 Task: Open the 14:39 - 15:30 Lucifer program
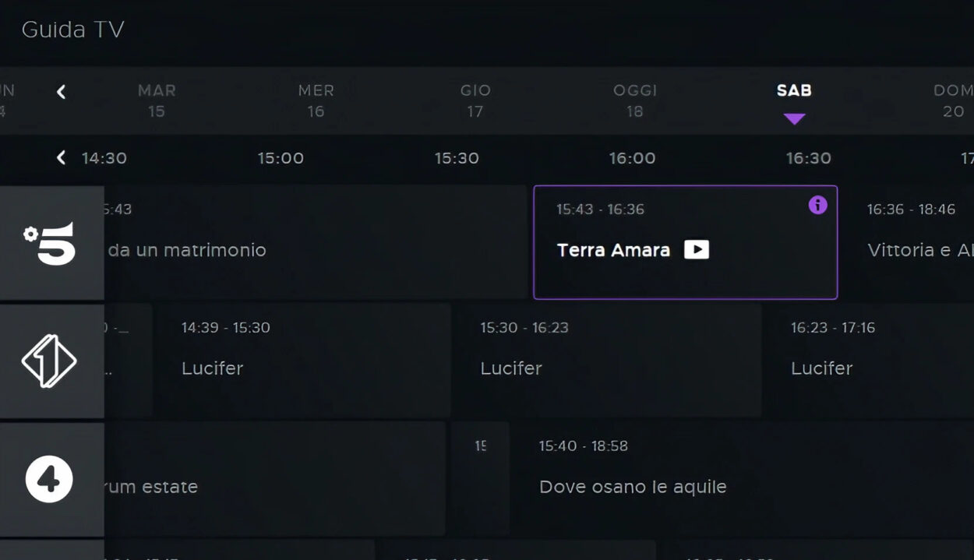pyautogui.click(x=302, y=361)
